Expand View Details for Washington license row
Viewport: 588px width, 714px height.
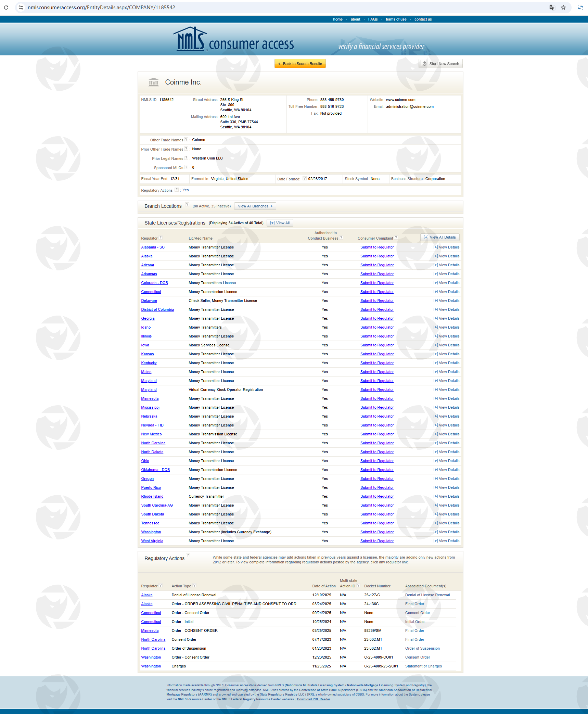pyautogui.click(x=446, y=532)
